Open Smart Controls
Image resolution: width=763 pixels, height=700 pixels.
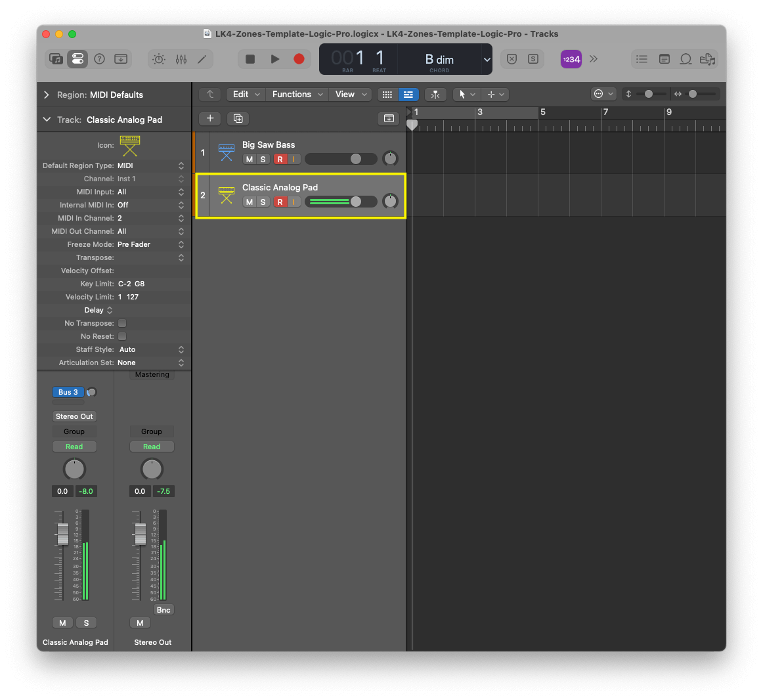pos(159,59)
